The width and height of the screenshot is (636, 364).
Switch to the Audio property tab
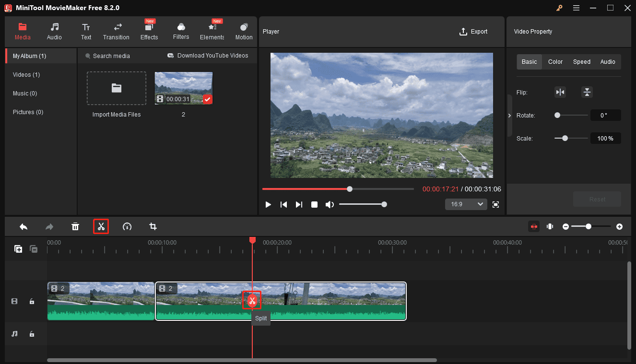click(608, 62)
